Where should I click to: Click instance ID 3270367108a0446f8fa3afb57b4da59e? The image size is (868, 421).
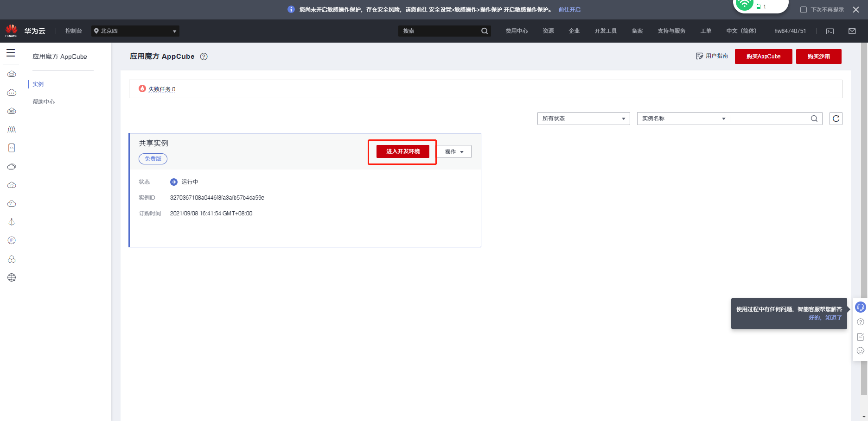click(x=217, y=198)
